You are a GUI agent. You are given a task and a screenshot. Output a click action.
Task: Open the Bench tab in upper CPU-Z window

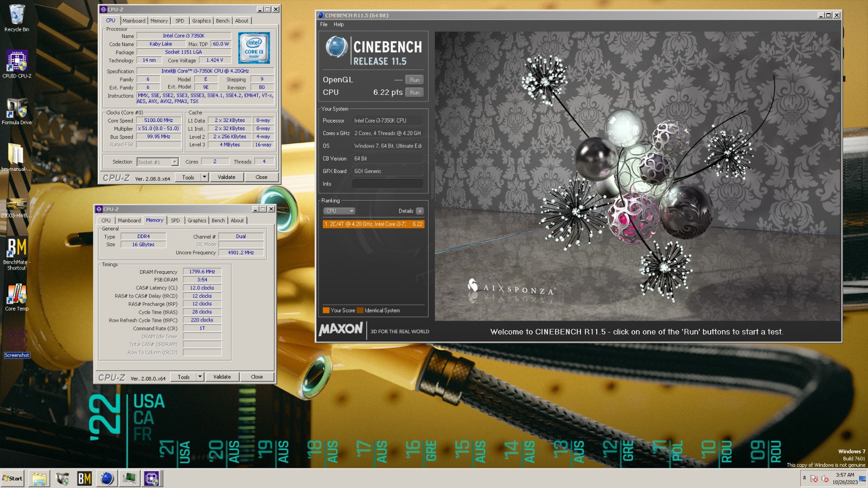[x=222, y=21]
